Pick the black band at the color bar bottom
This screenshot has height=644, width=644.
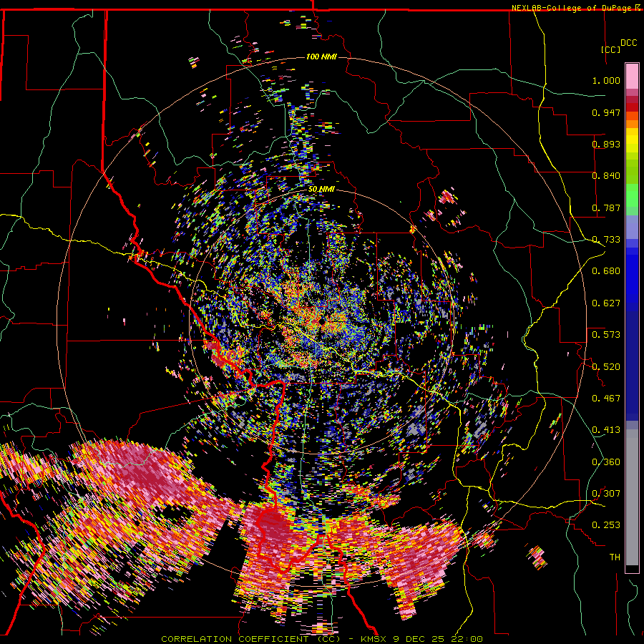tap(632, 569)
